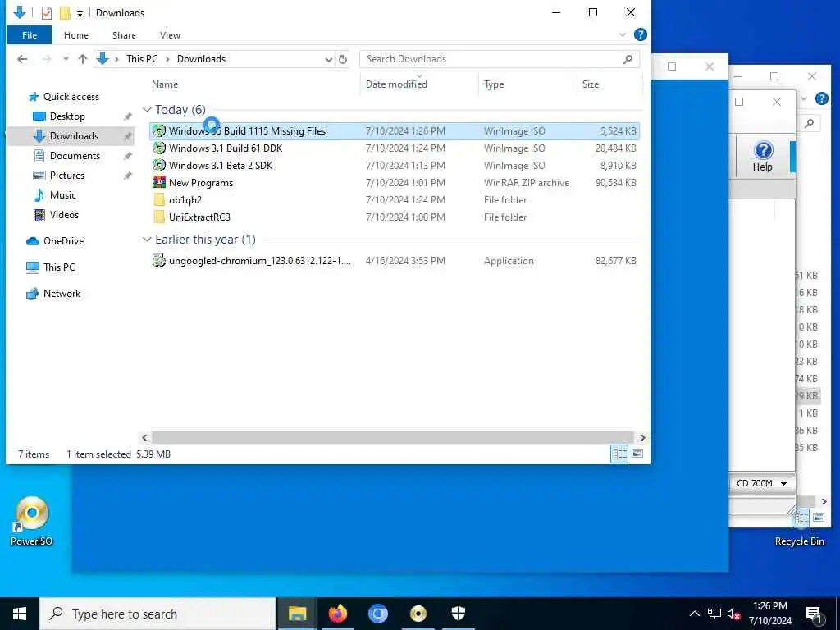Viewport: 840px width, 630px height.
Task: Open the notification center icon
Action: (814, 615)
